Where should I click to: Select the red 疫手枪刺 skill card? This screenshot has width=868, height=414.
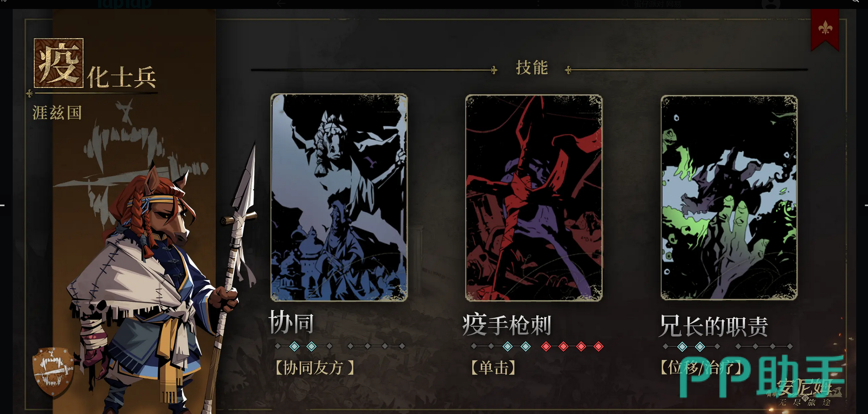click(534, 198)
